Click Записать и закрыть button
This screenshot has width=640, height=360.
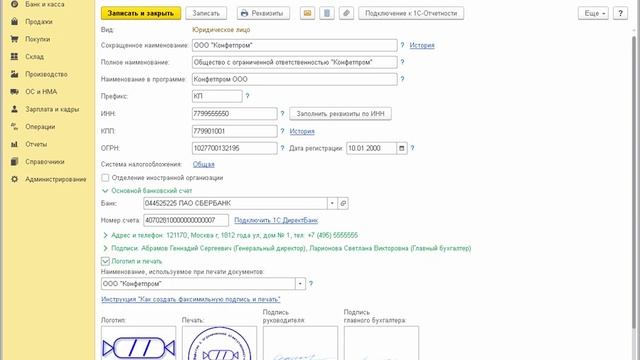[x=141, y=13]
